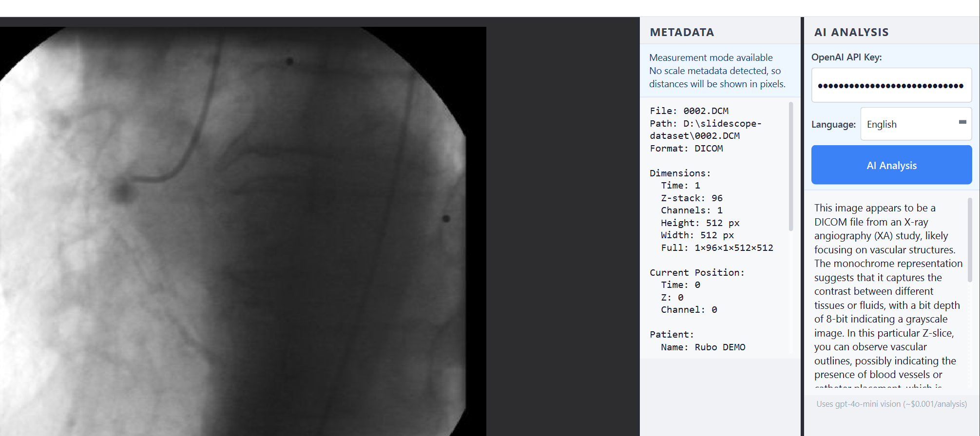Focus the OpenAI API Key field
Viewport: 980px width, 436px height.
click(x=891, y=85)
